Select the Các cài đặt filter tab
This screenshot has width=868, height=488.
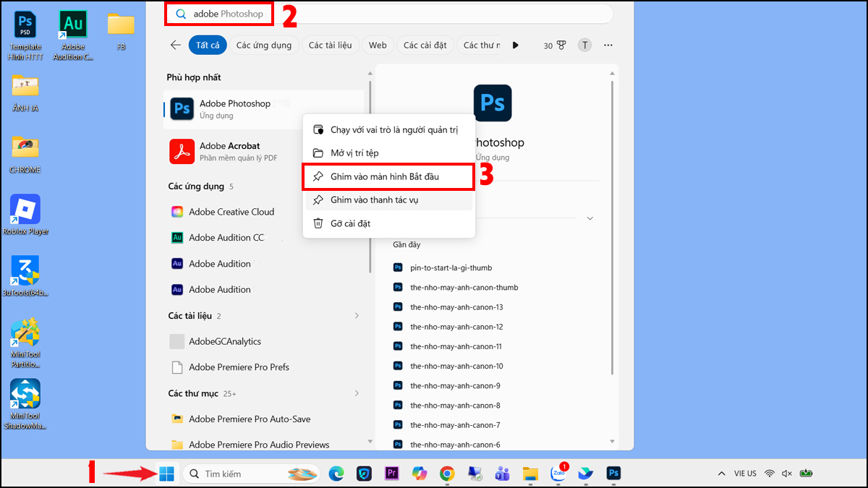(x=425, y=45)
